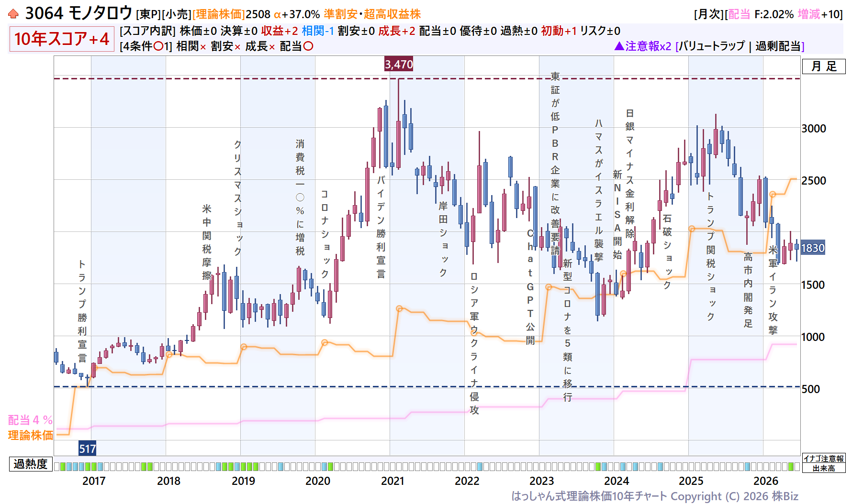The width and height of the screenshot is (852, 504).
Task: Click the 2017 year label on axis
Action: click(94, 481)
